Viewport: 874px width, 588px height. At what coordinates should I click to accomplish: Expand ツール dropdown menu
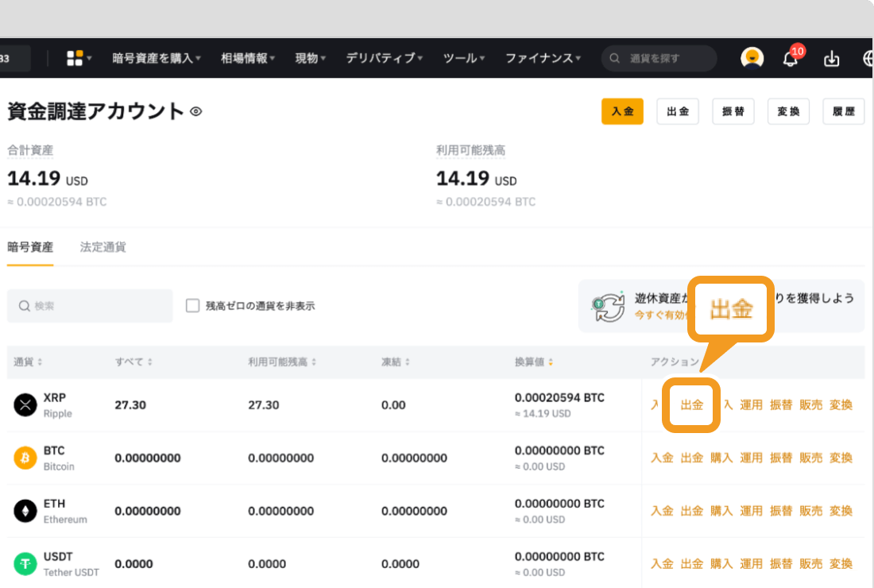point(464,58)
